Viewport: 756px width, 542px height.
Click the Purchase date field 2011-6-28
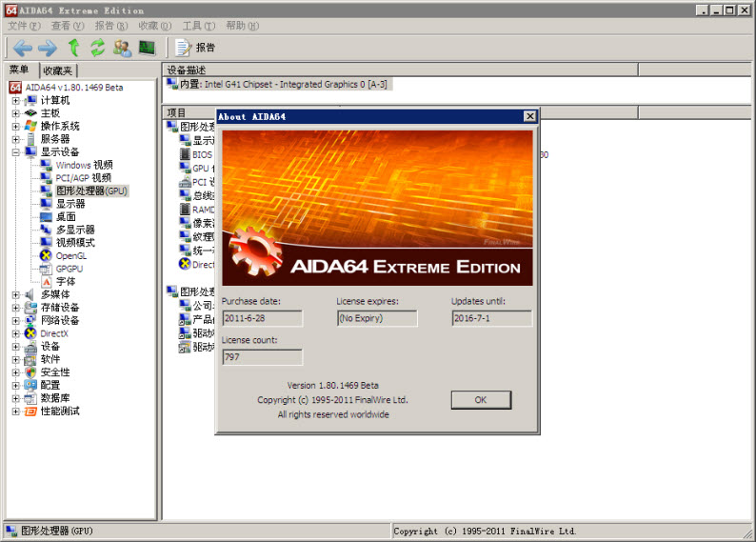coord(262,318)
